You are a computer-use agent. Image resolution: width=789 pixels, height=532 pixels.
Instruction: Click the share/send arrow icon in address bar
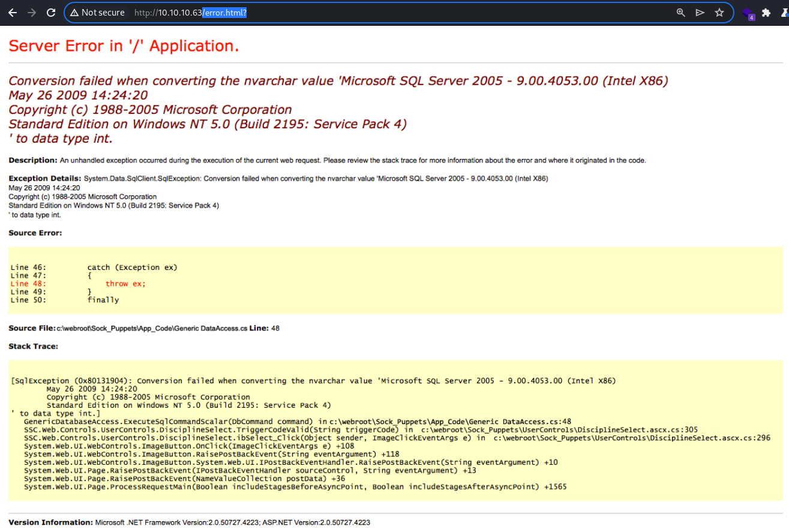point(700,13)
